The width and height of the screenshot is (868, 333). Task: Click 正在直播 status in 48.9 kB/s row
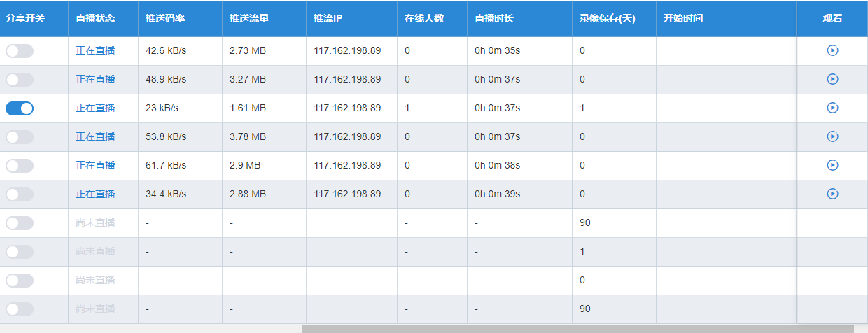pyautogui.click(x=95, y=79)
